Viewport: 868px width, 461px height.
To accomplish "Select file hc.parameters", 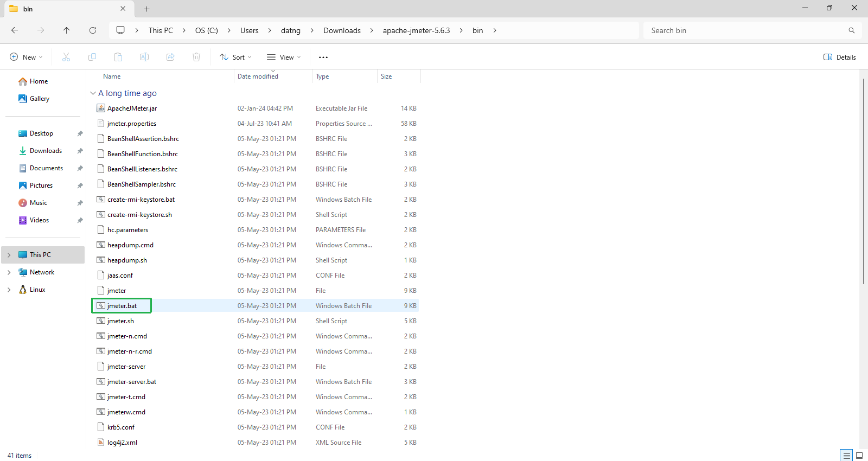I will click(127, 230).
